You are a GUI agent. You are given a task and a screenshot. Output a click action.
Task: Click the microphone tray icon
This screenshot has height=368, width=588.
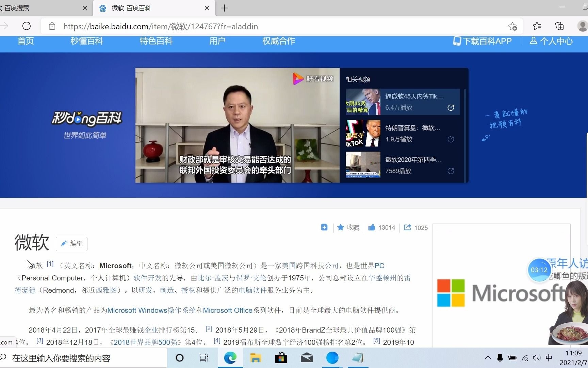click(500, 358)
